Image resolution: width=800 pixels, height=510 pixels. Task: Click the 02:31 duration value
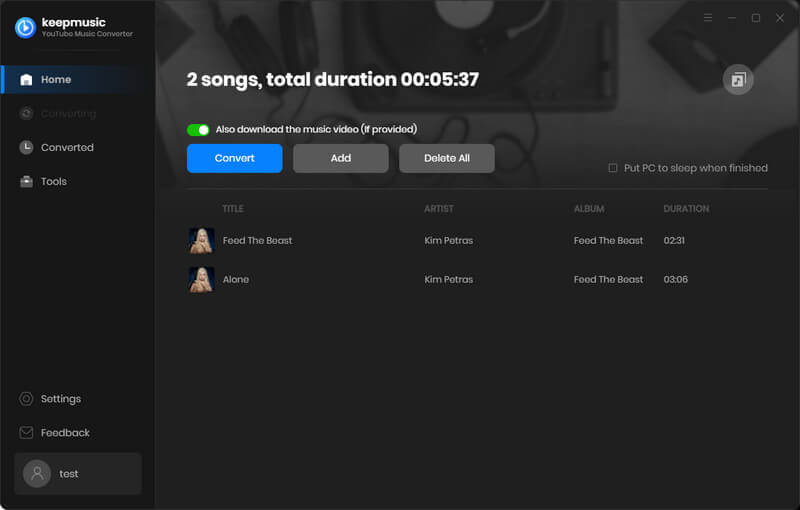point(674,241)
